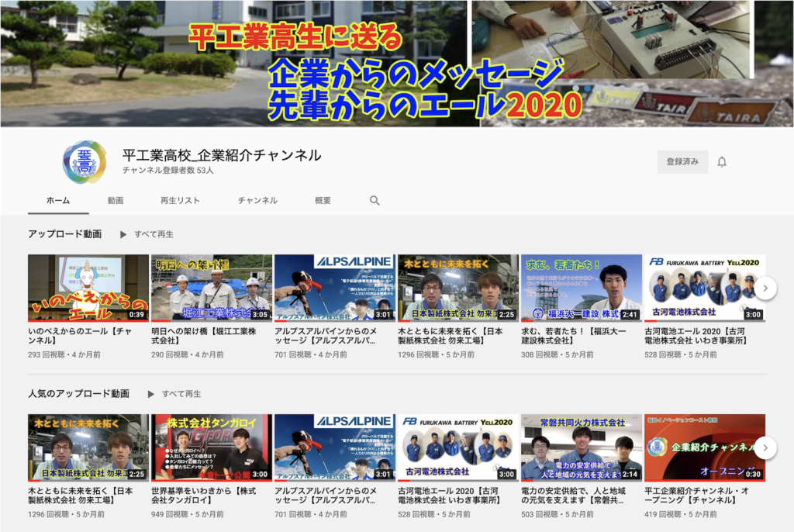Go to the チャンネル tab

coord(257,201)
